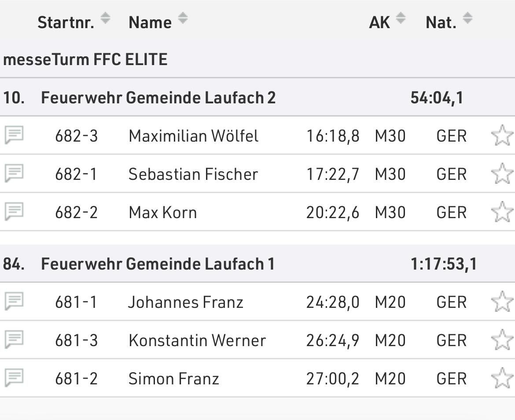This screenshot has width=515, height=420.
Task: Open comment icon for Johannes Franz
Action: point(14,301)
